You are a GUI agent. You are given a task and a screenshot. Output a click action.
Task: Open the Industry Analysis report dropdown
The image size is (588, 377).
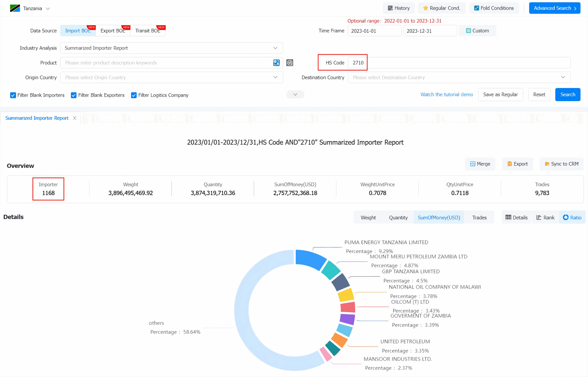171,48
